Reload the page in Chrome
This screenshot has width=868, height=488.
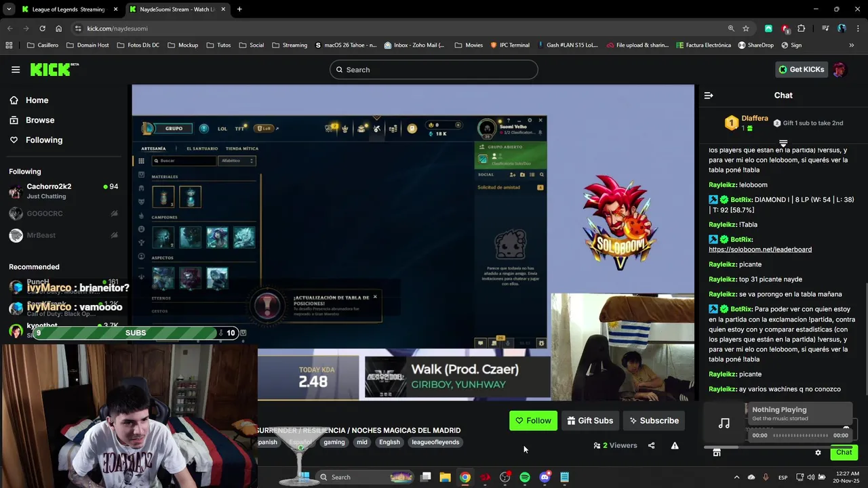[x=42, y=28]
